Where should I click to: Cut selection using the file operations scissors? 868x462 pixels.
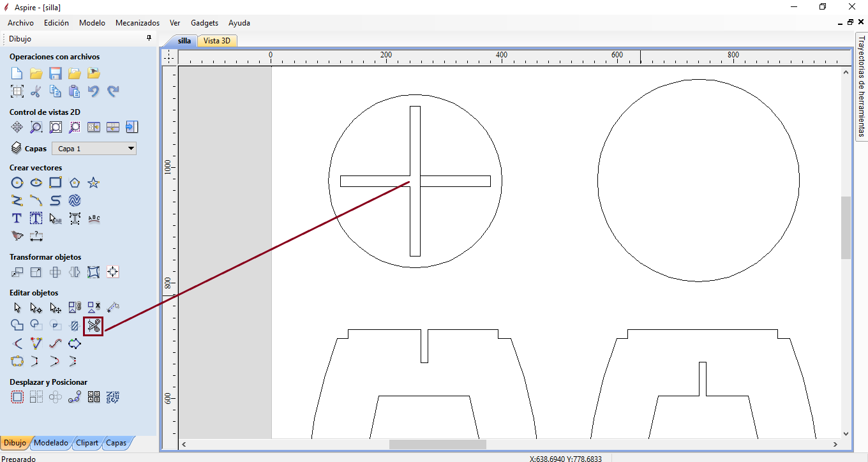coord(36,91)
